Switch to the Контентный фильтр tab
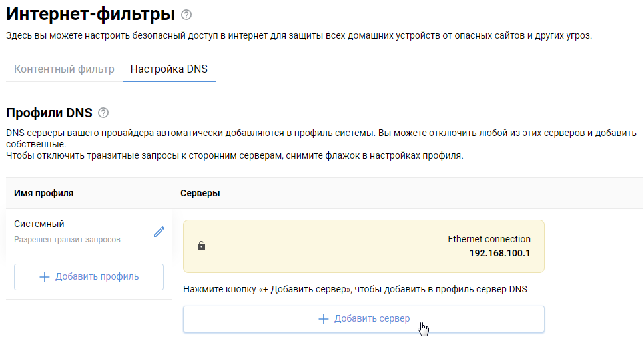 coord(64,69)
